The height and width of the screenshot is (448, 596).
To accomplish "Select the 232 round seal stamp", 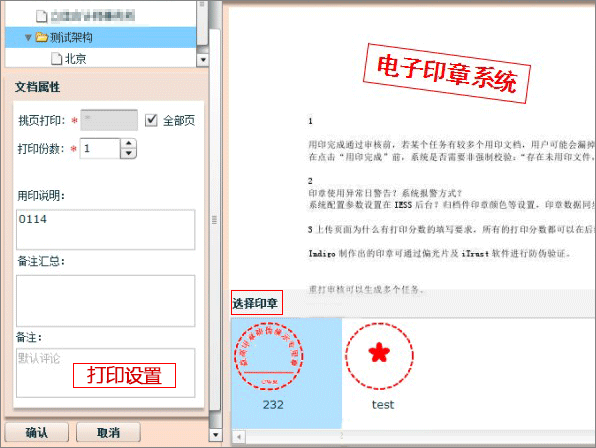I will [269, 356].
